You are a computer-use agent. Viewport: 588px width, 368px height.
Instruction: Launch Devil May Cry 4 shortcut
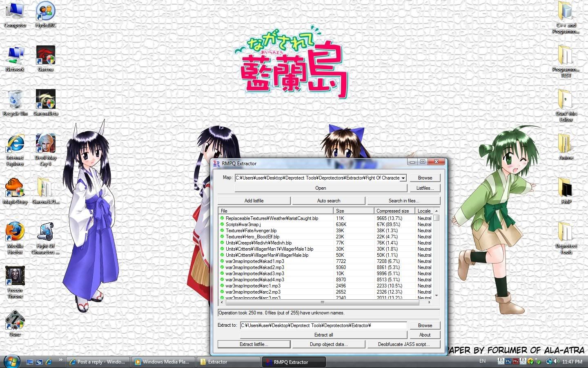click(x=46, y=150)
